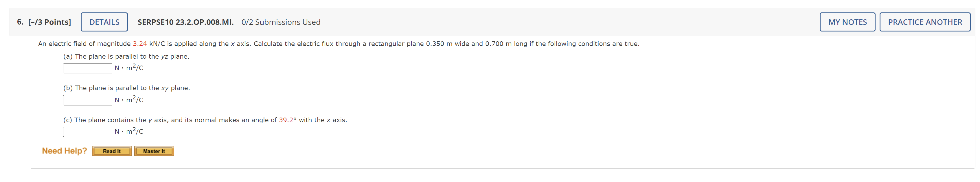Viewport: 980px width, 182px height.
Task: Click the Read It help button
Action: [112, 151]
